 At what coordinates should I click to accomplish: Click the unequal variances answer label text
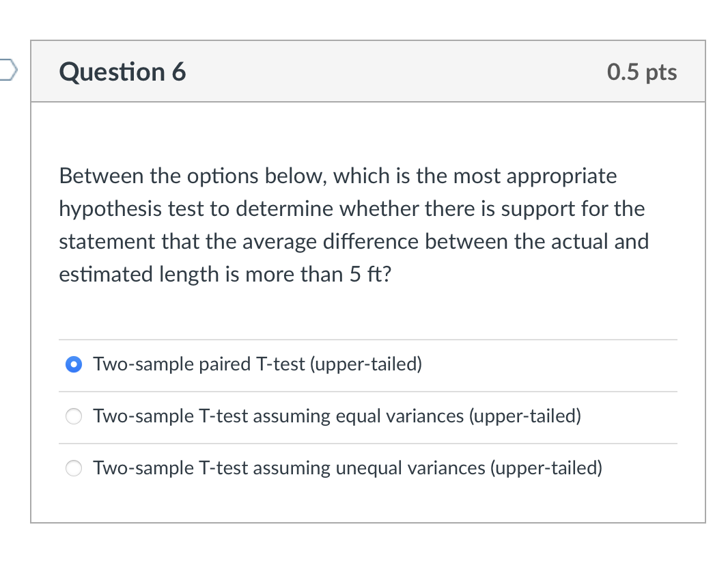pos(348,468)
